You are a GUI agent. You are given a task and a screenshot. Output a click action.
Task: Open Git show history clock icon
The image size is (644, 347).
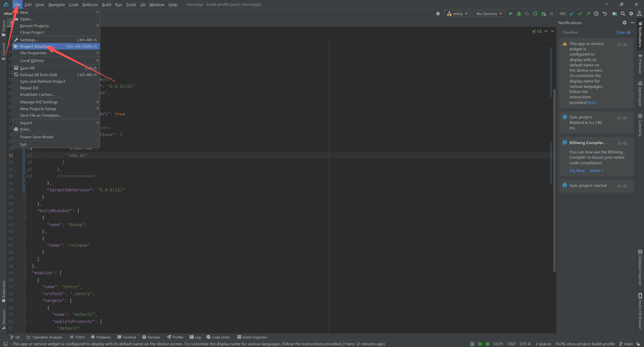click(x=596, y=14)
